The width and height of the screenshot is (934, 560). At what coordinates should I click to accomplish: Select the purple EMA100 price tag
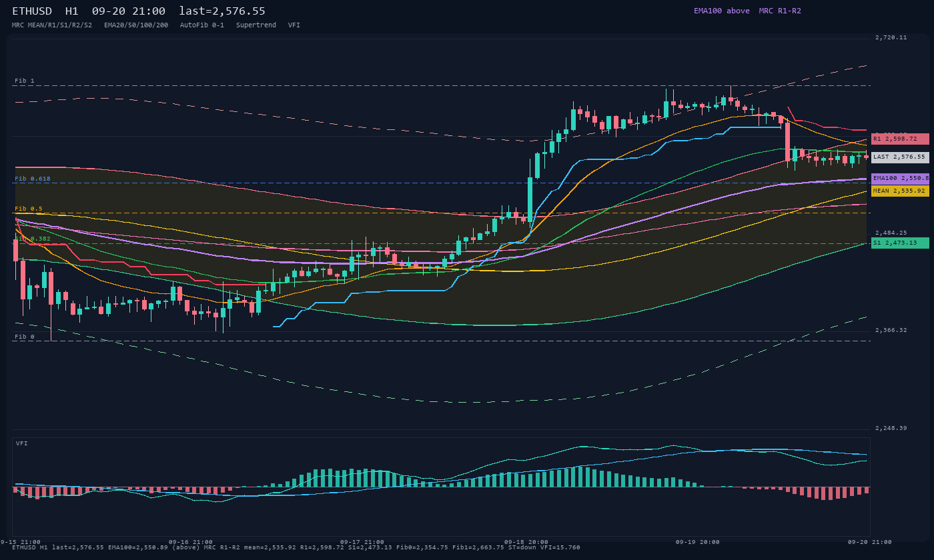899,179
